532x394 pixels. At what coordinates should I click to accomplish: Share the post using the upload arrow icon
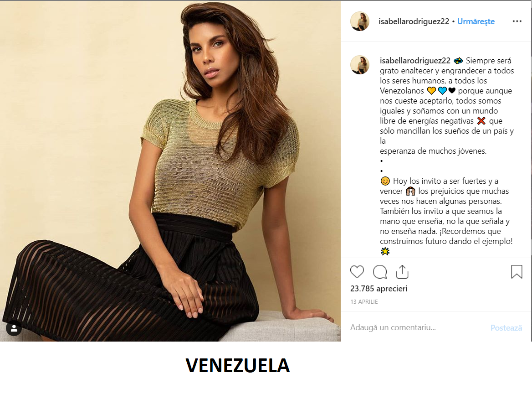pyautogui.click(x=402, y=272)
